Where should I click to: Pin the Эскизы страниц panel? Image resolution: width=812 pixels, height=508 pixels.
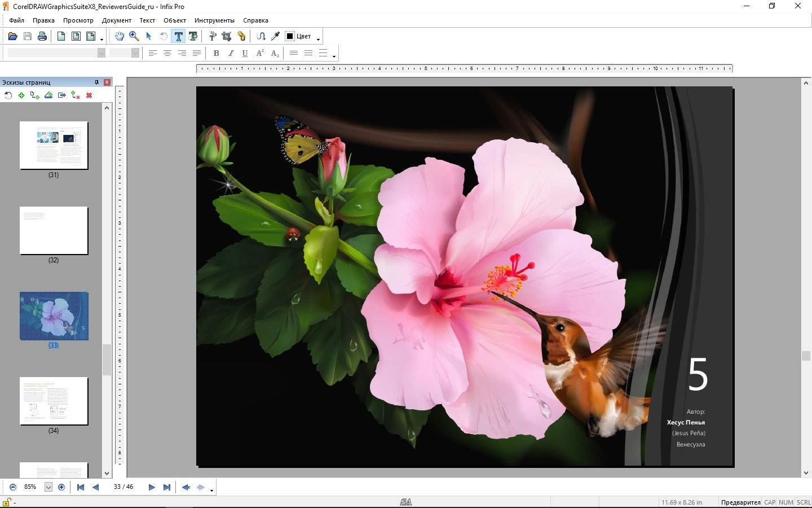97,82
